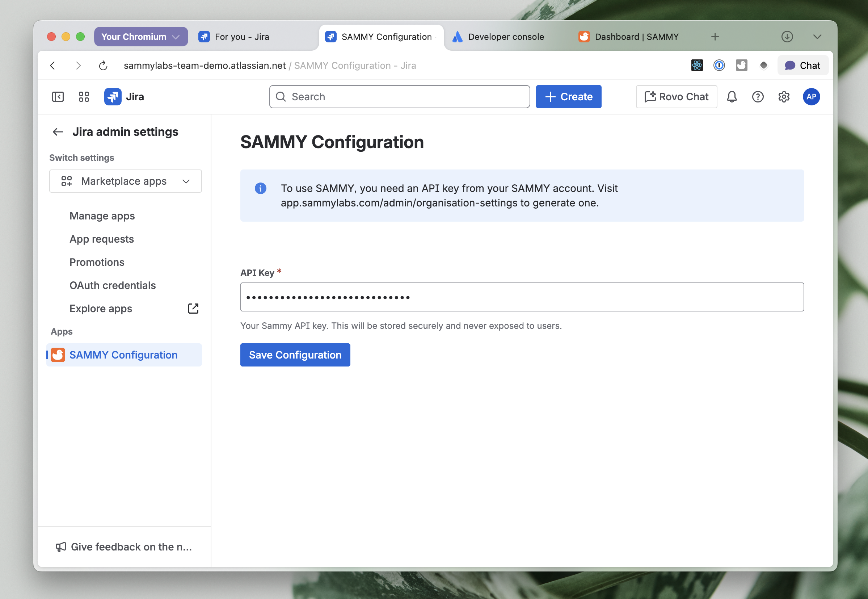The image size is (868, 599).
Task: Click the 1Password extension icon
Action: pyautogui.click(x=719, y=65)
